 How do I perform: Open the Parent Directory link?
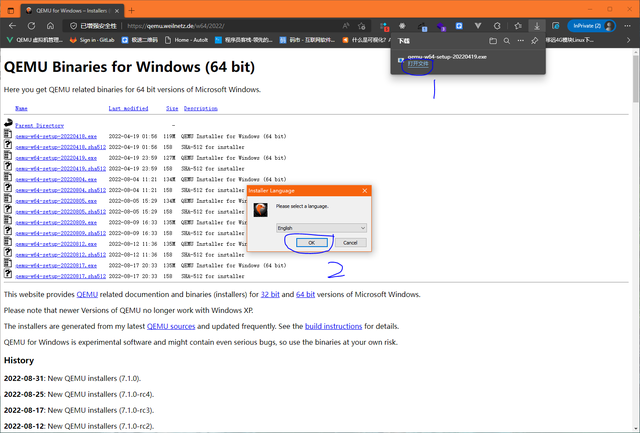point(40,125)
